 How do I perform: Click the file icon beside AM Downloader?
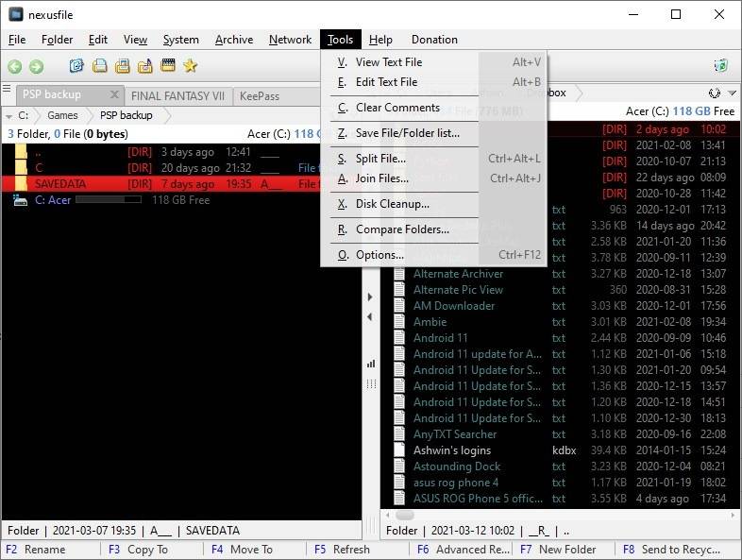400,305
